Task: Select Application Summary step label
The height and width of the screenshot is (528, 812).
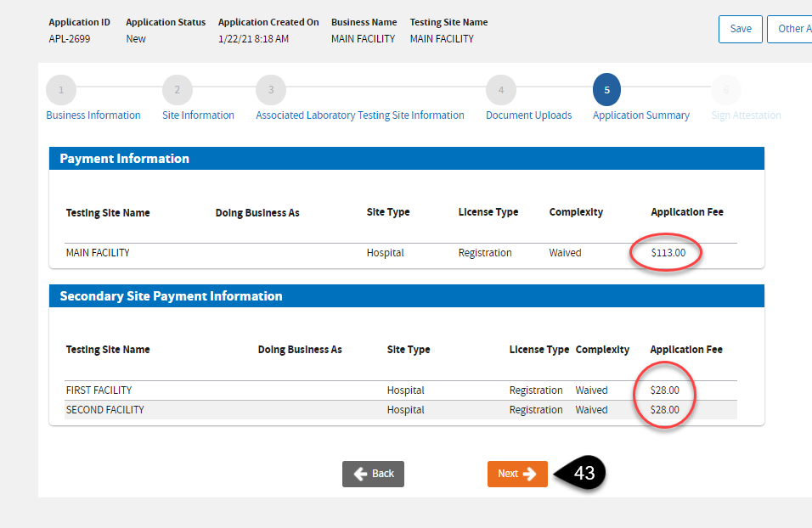Action: pos(640,115)
